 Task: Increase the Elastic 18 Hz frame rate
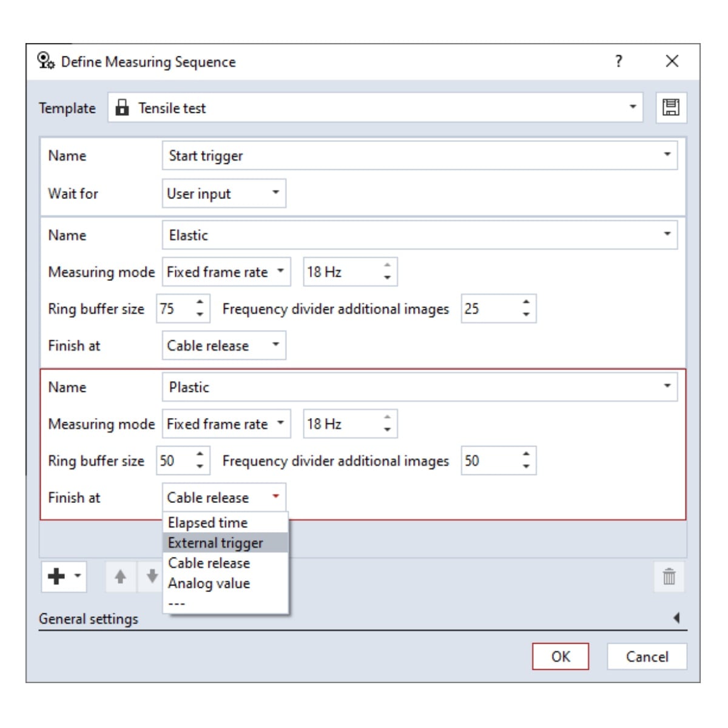tap(387, 266)
